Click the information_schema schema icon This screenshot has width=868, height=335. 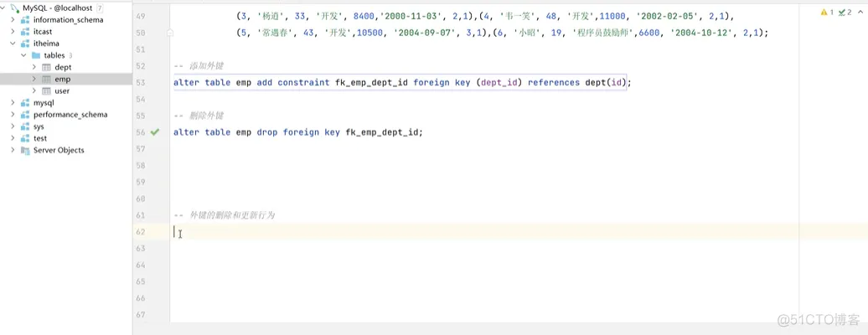click(x=25, y=20)
